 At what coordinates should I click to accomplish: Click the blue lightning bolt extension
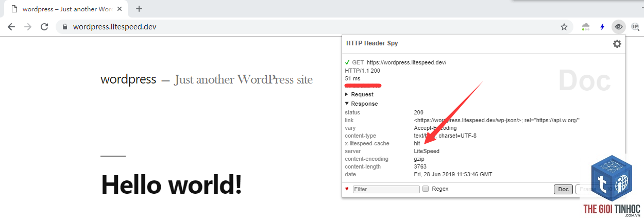[x=602, y=27]
